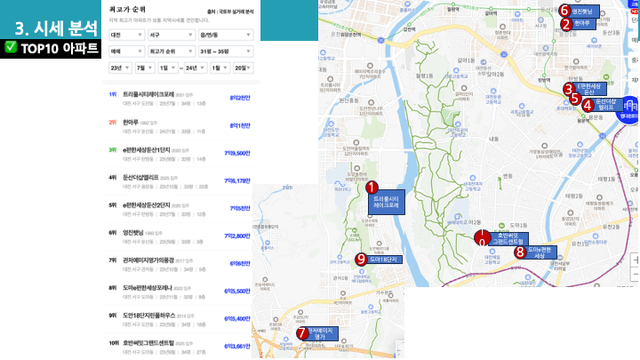Image resolution: width=640 pixels, height=360 pixels.
Task: Click the 6억6천만 price for rank 7
Action: click(240, 264)
